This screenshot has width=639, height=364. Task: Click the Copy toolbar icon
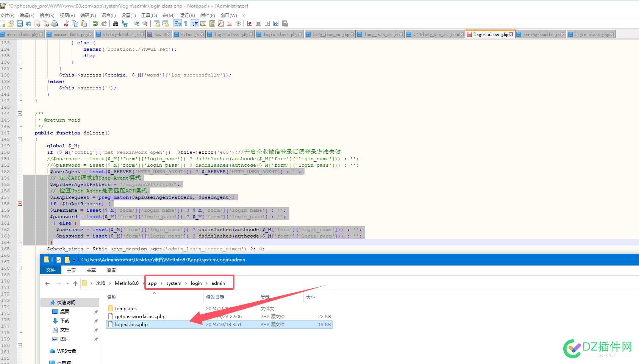tap(75, 23)
